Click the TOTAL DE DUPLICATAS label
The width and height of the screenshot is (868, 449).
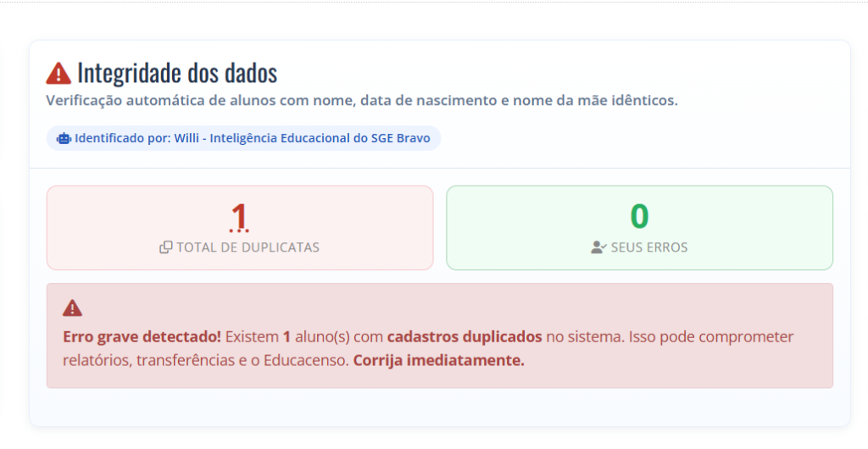click(248, 247)
